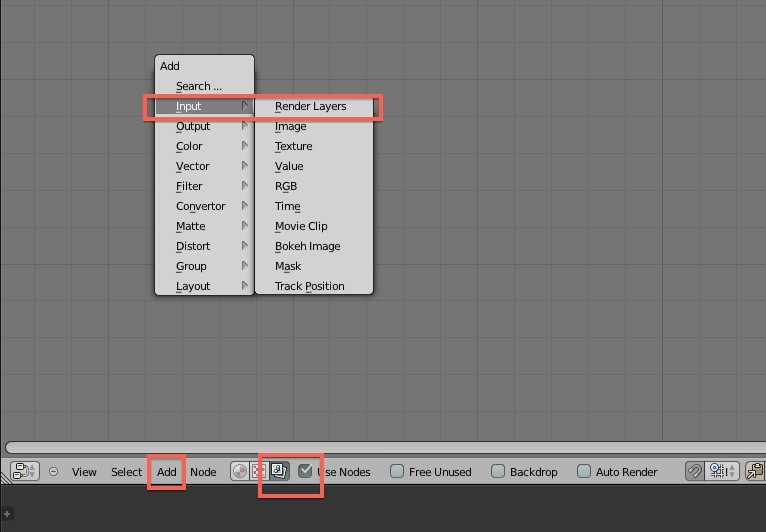
Task: Toggle the snap magnet icon in header
Action: [694, 471]
